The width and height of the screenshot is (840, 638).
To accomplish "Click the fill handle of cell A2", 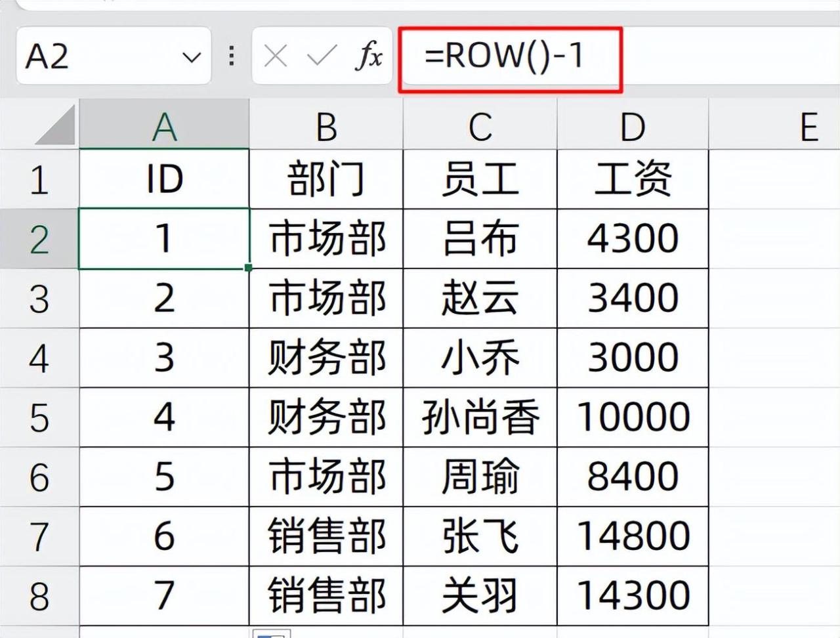I will (x=248, y=268).
